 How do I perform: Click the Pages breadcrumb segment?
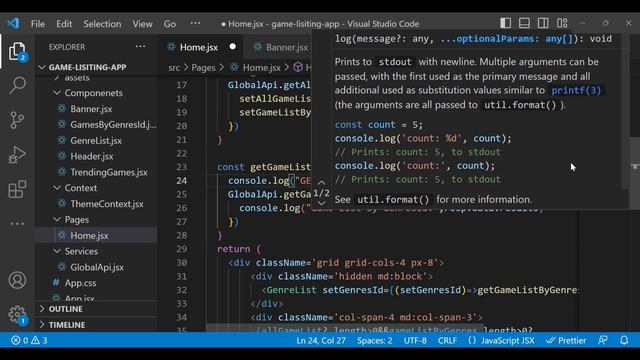(203, 67)
